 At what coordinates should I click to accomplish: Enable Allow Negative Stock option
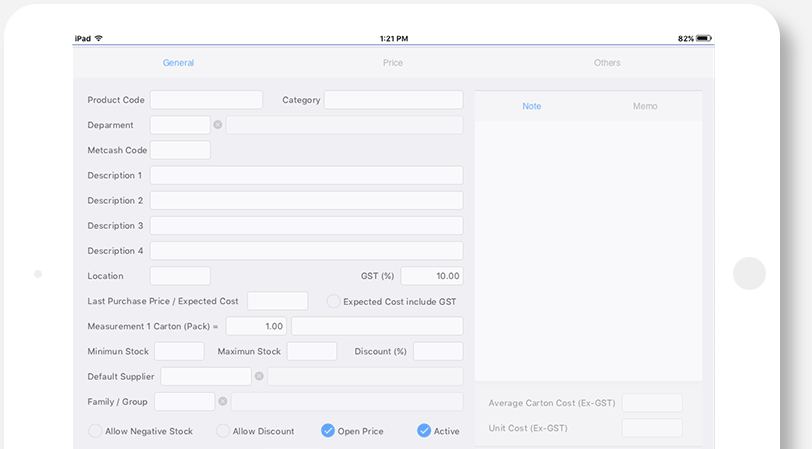[x=95, y=431]
